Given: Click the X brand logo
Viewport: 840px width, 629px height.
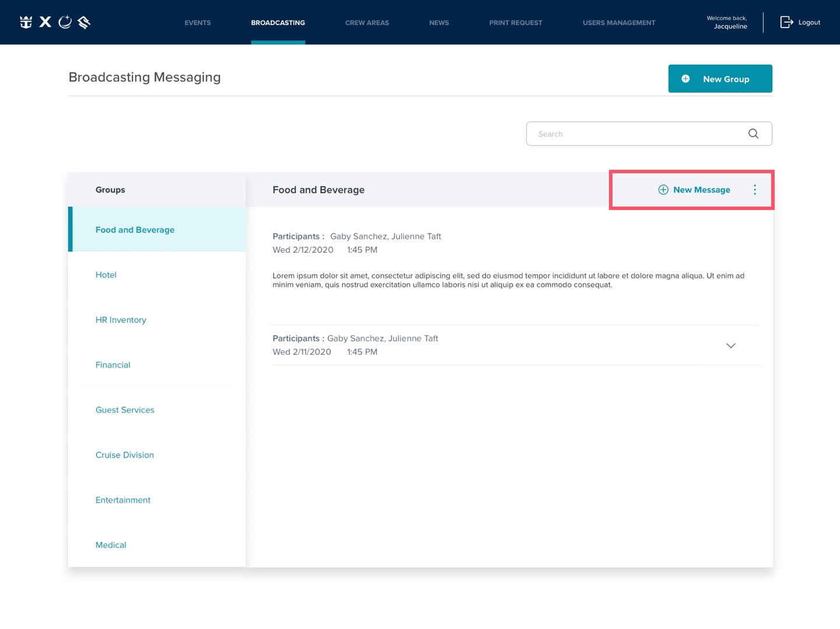Looking at the screenshot, I should point(45,22).
